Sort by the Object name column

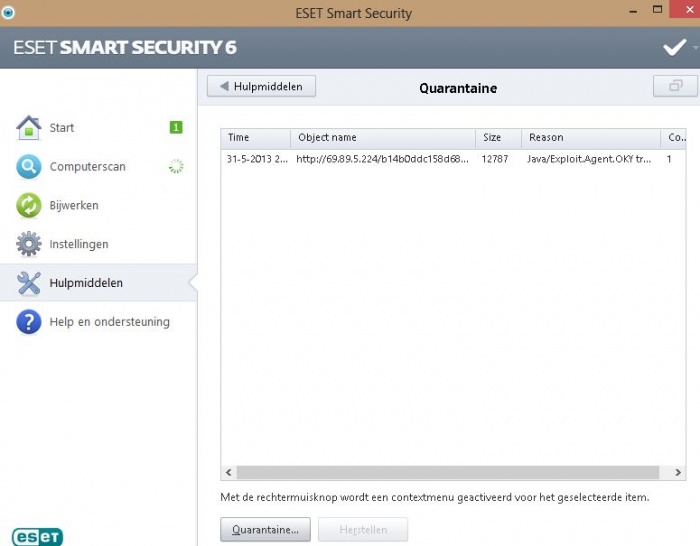pos(383,138)
